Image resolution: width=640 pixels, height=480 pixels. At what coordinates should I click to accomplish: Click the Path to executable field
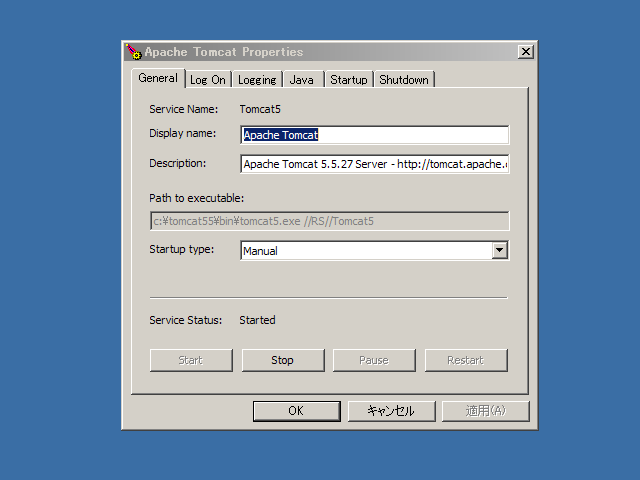[329, 221]
